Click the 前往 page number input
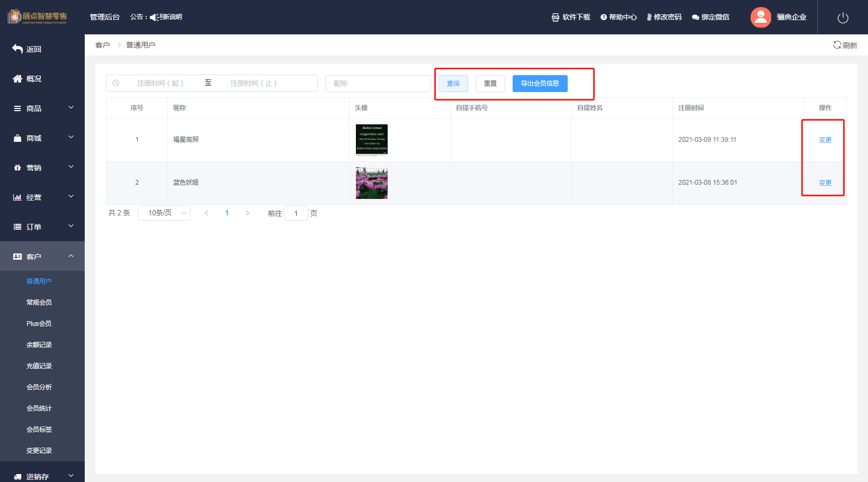 coord(296,213)
